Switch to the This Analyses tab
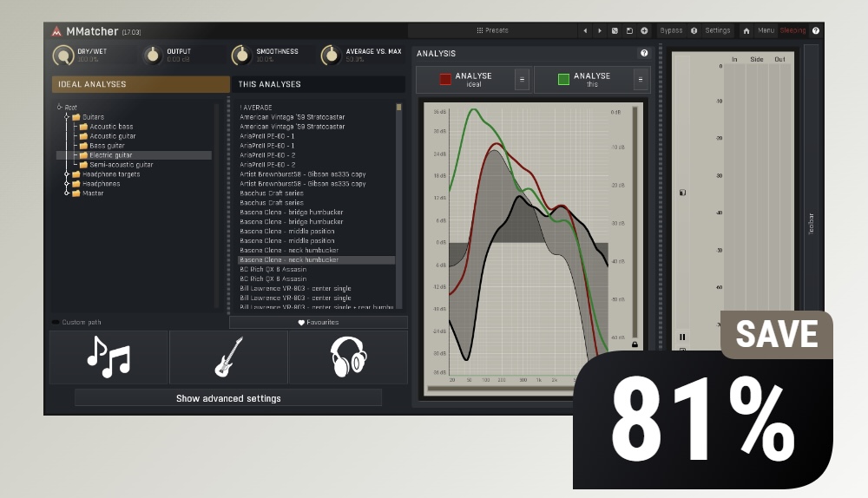The height and width of the screenshot is (498, 868). click(x=319, y=84)
